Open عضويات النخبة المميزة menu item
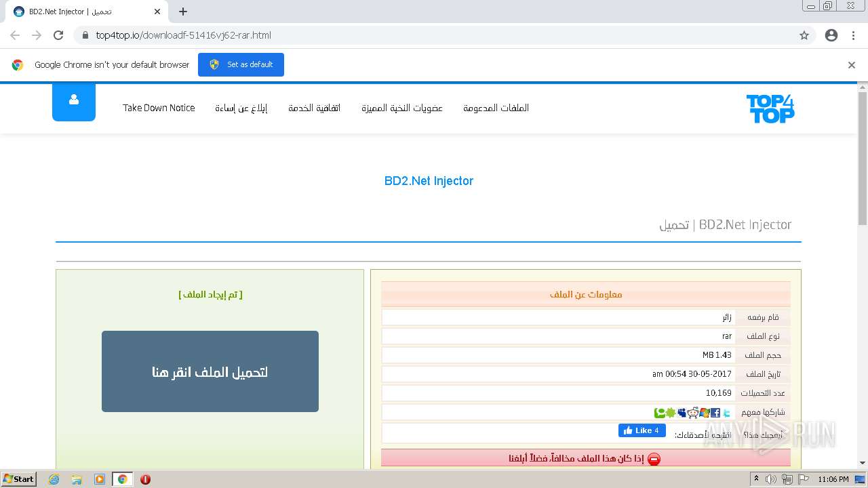Screen dimensions: 868x488 (x=402, y=108)
